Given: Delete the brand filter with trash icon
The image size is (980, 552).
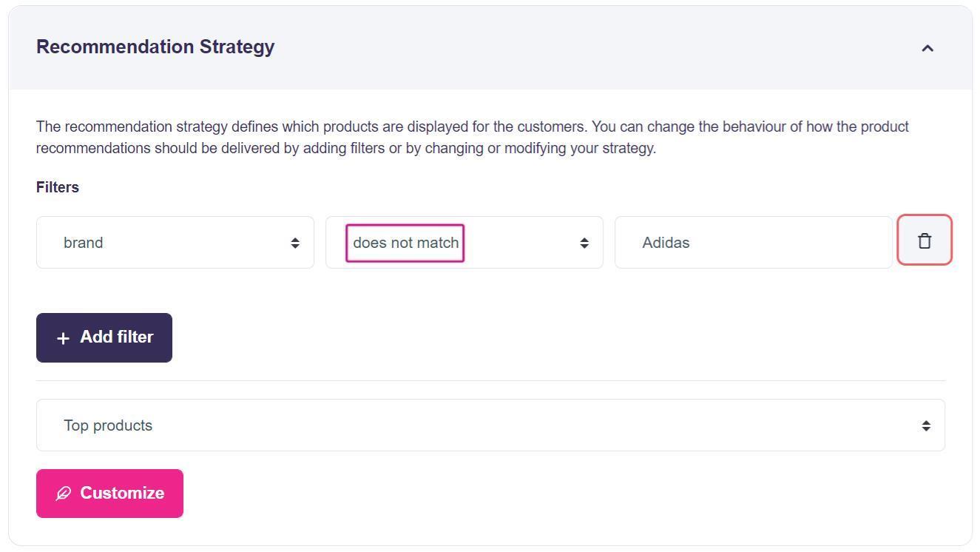Looking at the screenshot, I should (x=924, y=240).
